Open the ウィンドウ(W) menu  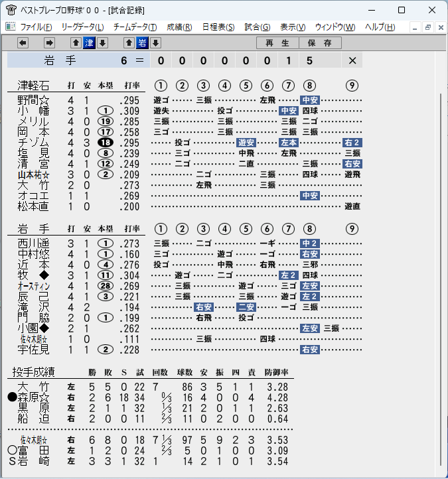click(x=335, y=27)
